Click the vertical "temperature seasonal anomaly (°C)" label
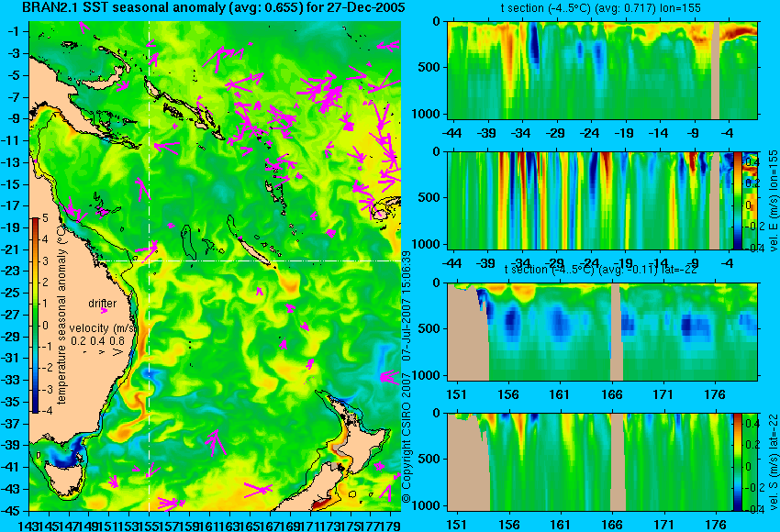 tap(61, 315)
